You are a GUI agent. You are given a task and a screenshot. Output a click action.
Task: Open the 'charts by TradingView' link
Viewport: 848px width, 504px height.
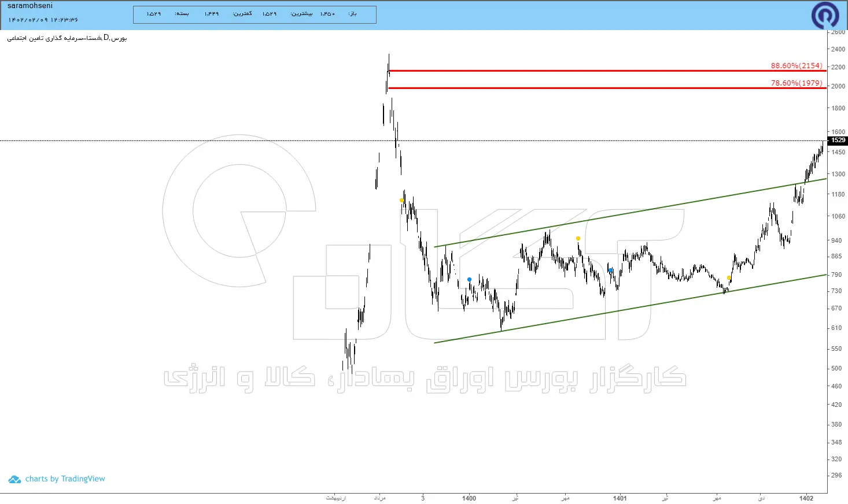click(x=65, y=479)
